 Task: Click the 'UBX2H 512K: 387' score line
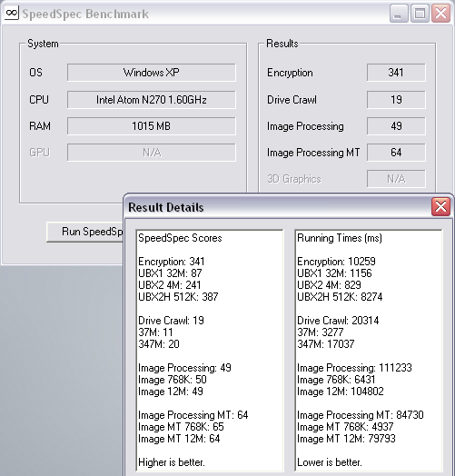click(178, 297)
